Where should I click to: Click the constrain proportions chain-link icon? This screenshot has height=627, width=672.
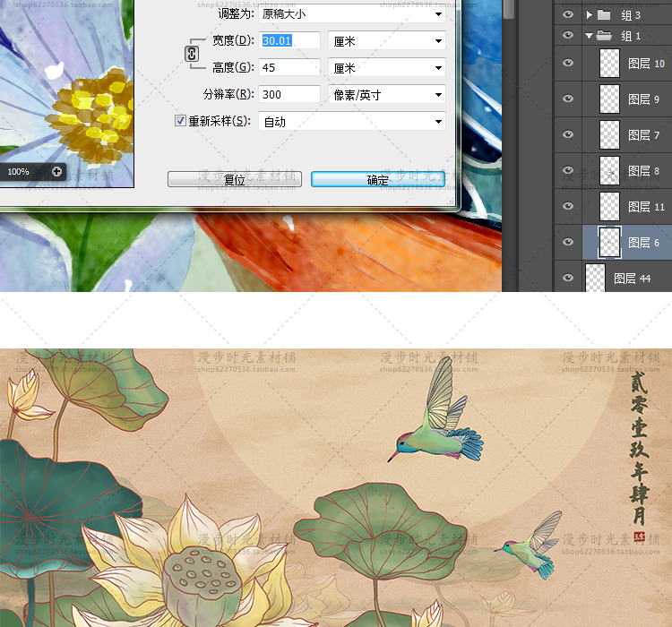click(191, 54)
